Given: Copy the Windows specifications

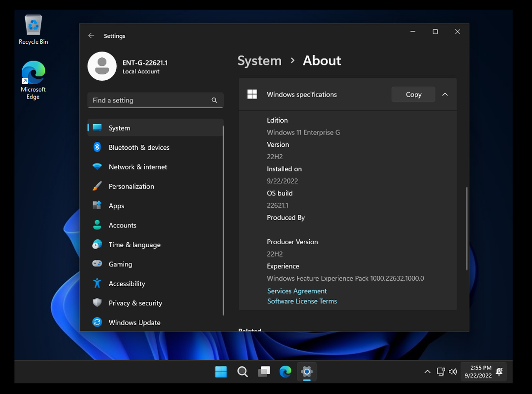Looking at the screenshot, I should 413,95.
